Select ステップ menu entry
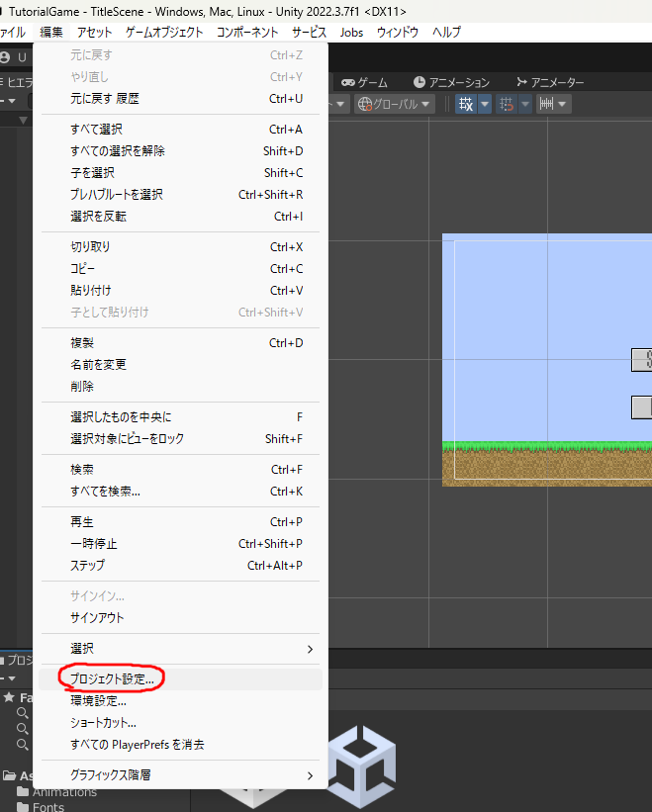Screen dimensions: 652x812 [x=180, y=566]
